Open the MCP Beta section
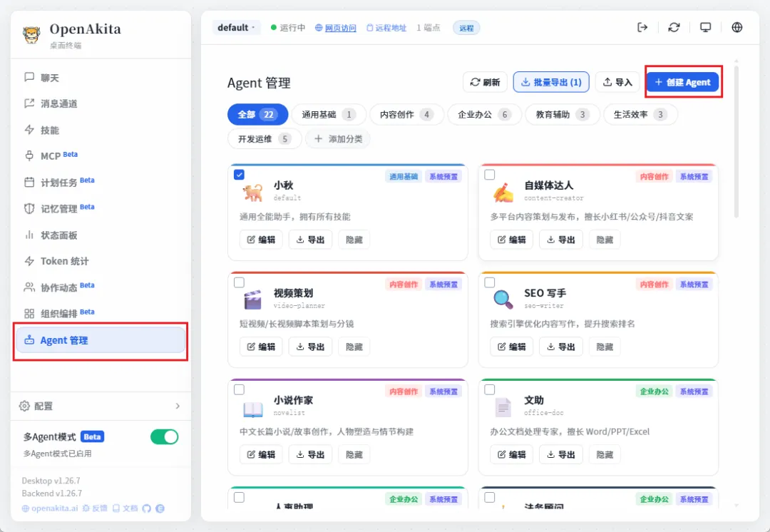This screenshot has width=770, height=532. [x=101, y=155]
